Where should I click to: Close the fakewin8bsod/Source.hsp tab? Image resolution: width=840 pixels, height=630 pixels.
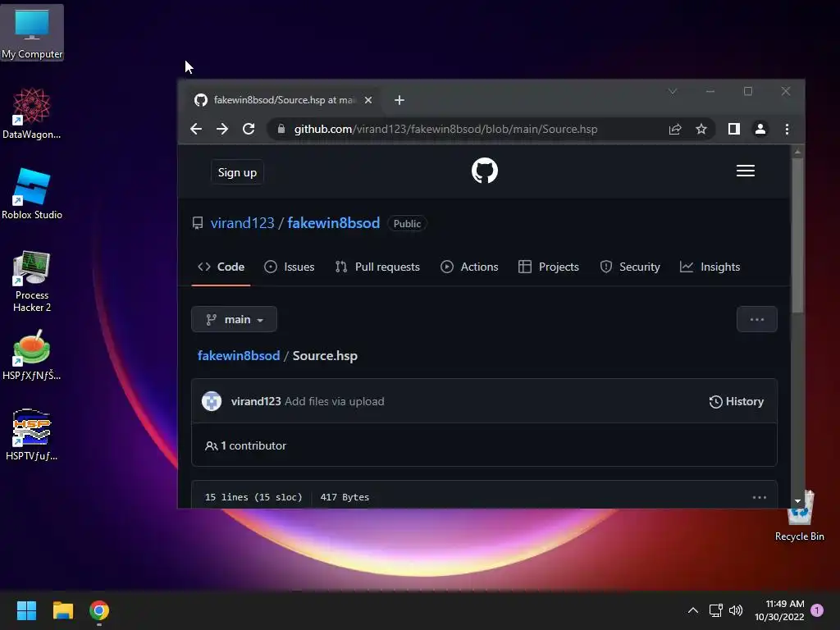click(x=368, y=100)
